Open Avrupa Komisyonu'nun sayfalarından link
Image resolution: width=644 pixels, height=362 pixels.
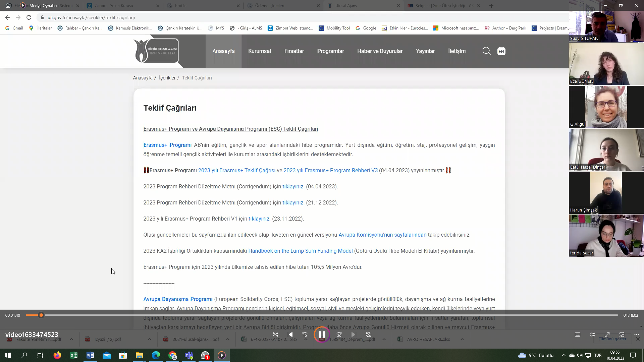tap(382, 235)
